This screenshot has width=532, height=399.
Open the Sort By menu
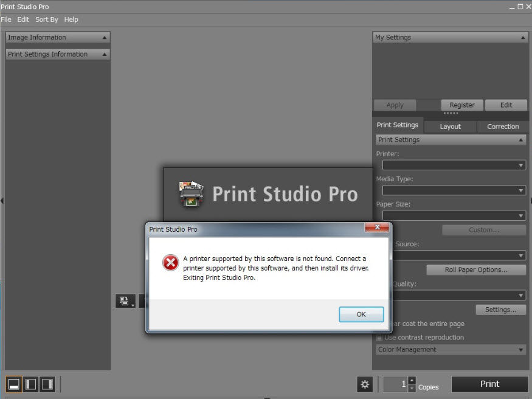[46, 19]
